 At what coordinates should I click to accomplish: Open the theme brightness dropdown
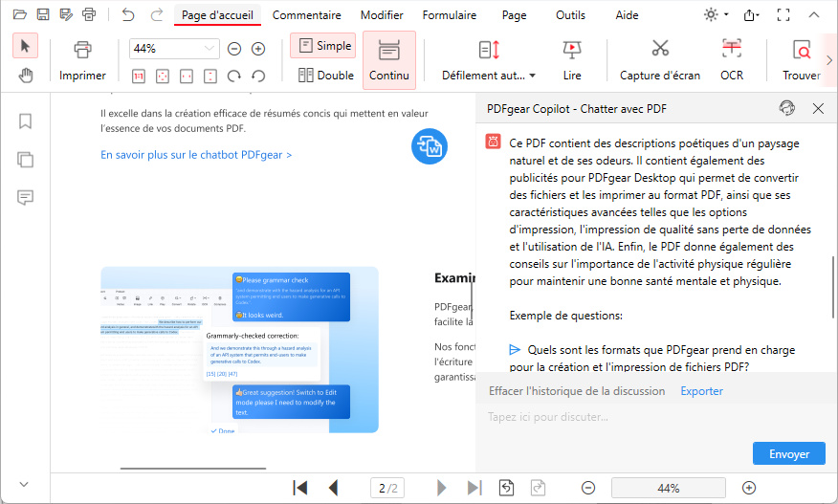coord(717,15)
